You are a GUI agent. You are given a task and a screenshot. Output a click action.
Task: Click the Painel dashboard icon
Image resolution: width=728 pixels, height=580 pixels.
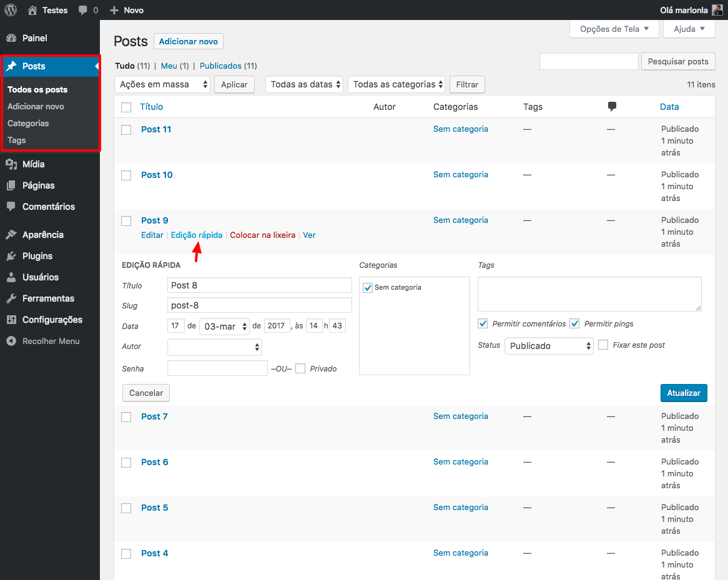tap(12, 38)
